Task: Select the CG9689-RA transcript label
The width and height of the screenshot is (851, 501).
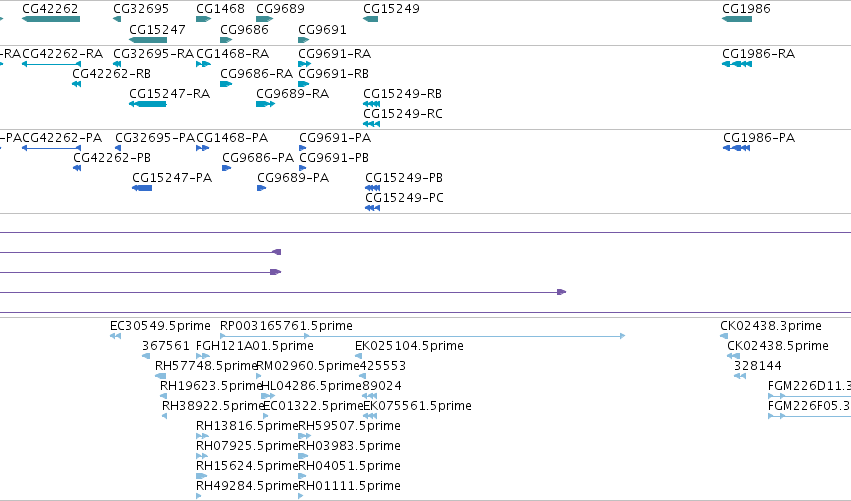Action: click(293, 94)
